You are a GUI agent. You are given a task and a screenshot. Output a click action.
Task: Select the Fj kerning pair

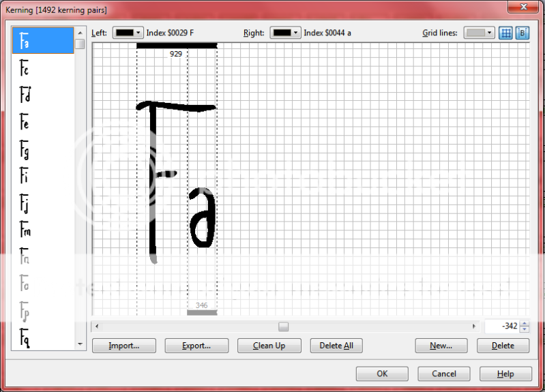[x=25, y=204]
